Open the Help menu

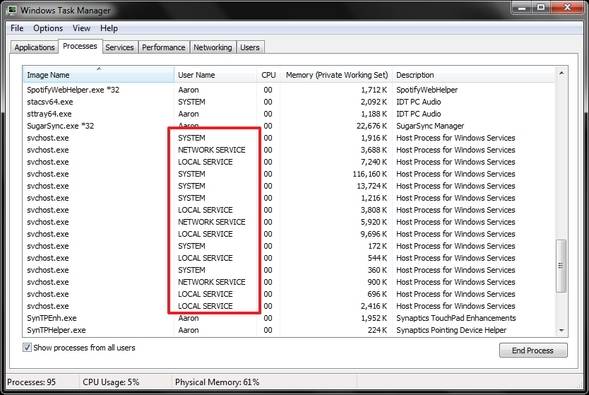(109, 28)
